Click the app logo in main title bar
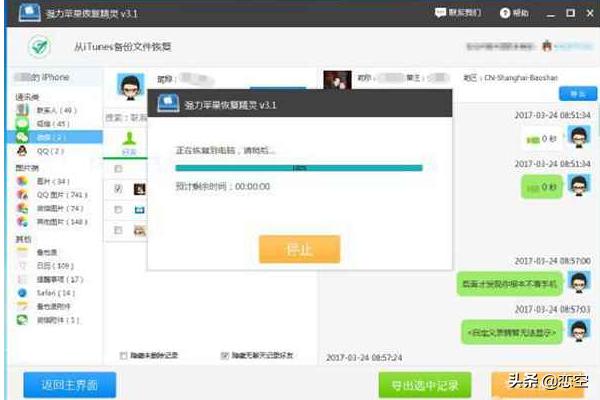600x400 pixels. pos(29,13)
